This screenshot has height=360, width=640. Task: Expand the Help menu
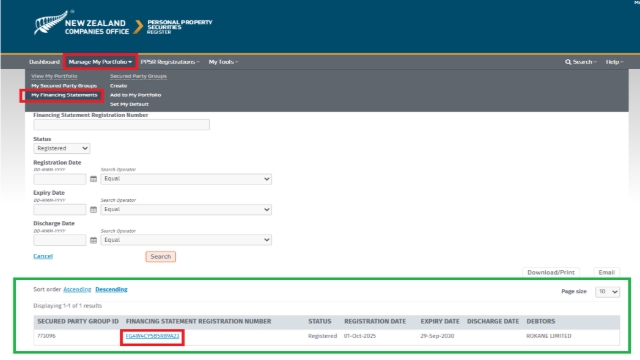[x=614, y=62]
